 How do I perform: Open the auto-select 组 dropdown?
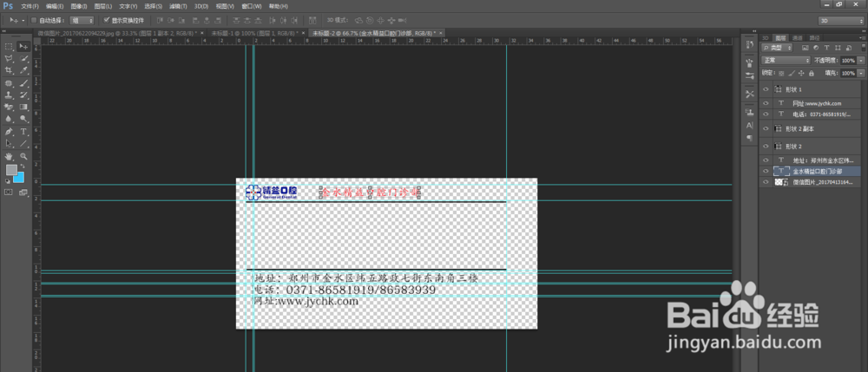click(x=82, y=21)
